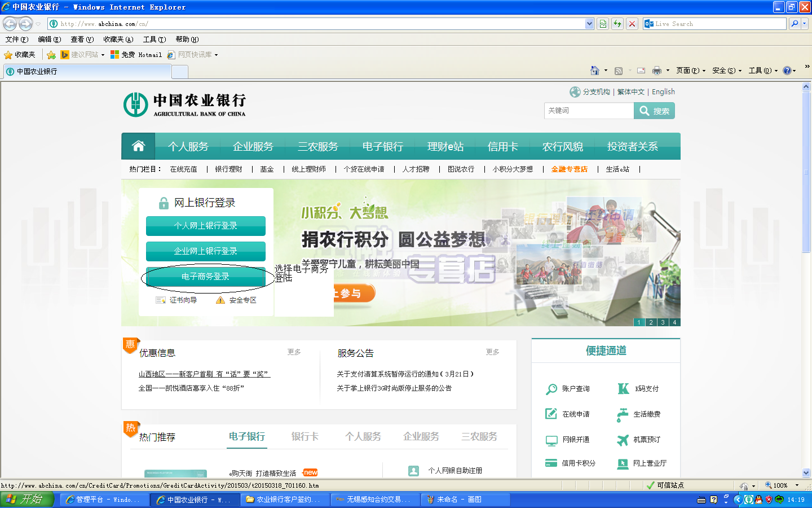Image resolution: width=812 pixels, height=508 pixels.
Task: Switch to 管理平台 taskbar window
Action: (x=104, y=500)
